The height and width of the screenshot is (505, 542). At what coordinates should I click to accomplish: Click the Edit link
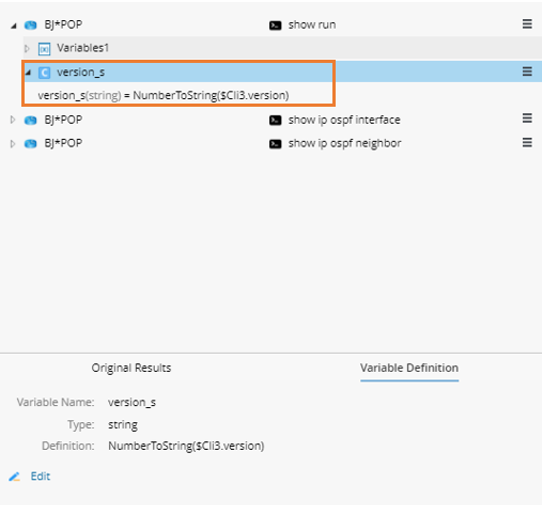tap(40, 476)
